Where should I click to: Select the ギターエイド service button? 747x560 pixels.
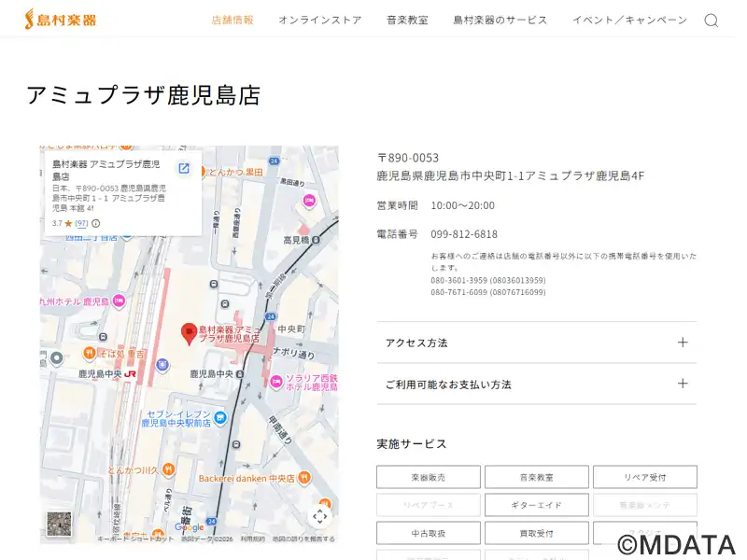pyautogui.click(x=536, y=505)
